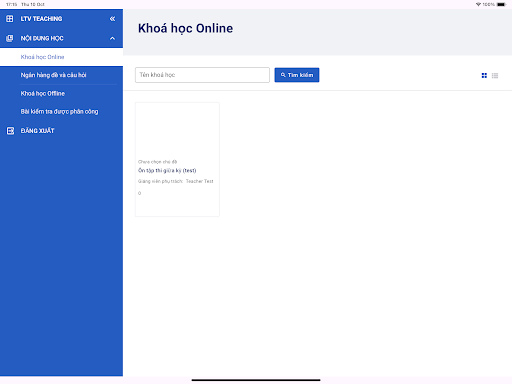Click the ĐĂNG XUẤT label
The height and width of the screenshot is (384, 512).
tap(37, 131)
